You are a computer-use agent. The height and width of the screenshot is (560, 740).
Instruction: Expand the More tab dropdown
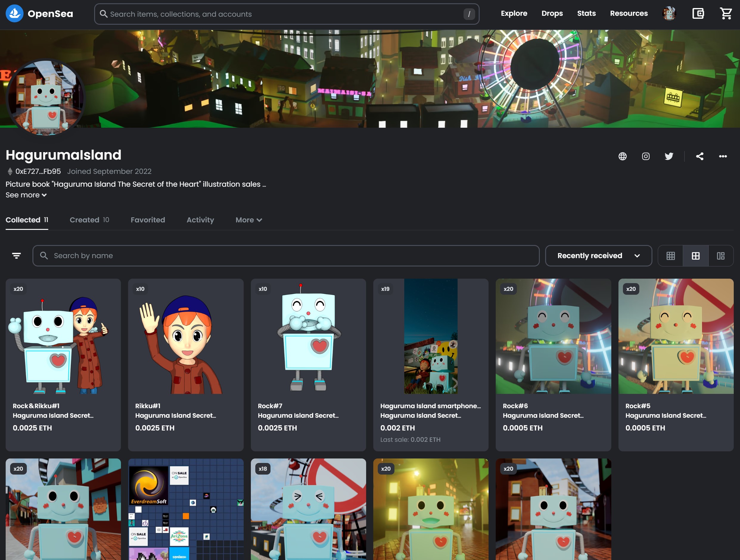click(248, 220)
